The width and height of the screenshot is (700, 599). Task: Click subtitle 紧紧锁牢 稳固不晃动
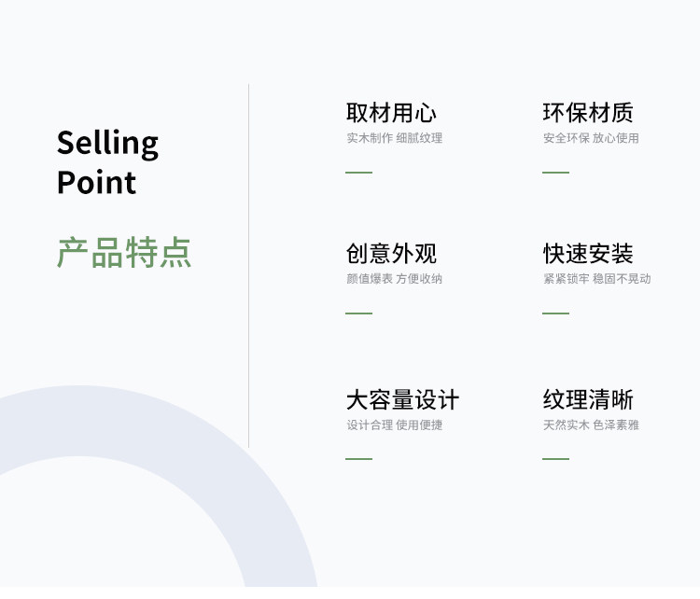597,279
